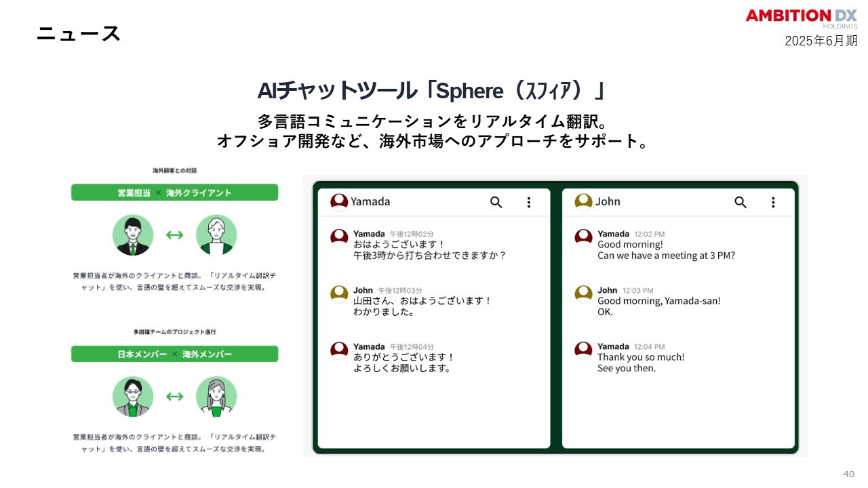Click Yamada's avatar beside Good morning! message

click(583, 237)
